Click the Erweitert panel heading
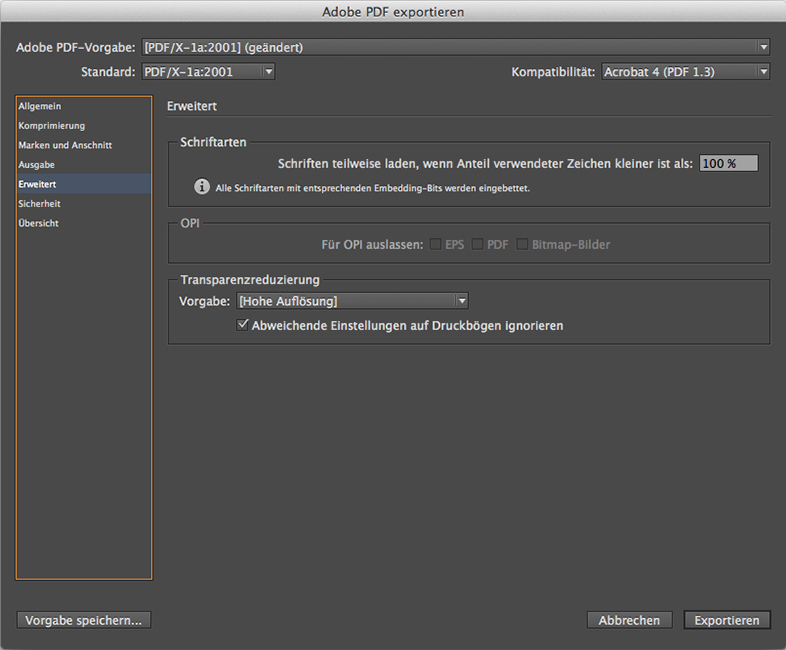 click(x=192, y=106)
